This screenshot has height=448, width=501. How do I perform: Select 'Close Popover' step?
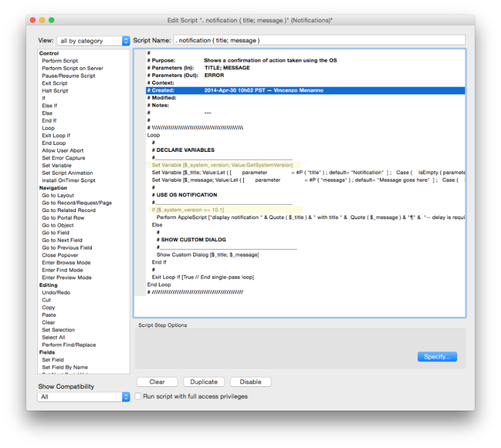60,255
